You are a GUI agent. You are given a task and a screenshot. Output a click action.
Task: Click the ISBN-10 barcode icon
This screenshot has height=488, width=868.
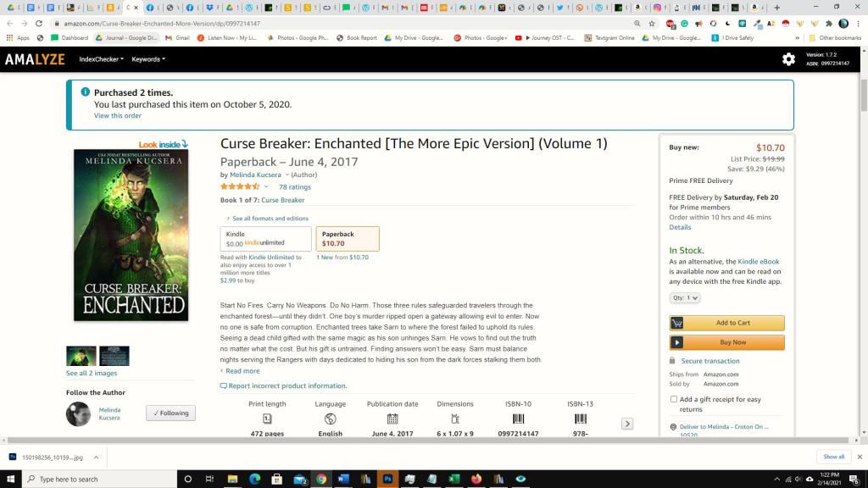point(518,419)
